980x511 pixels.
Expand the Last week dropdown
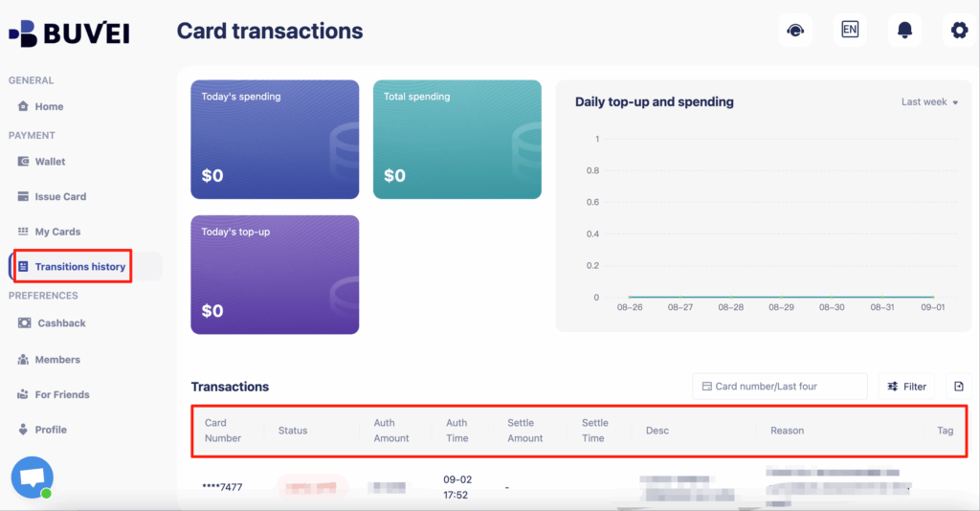(x=929, y=102)
